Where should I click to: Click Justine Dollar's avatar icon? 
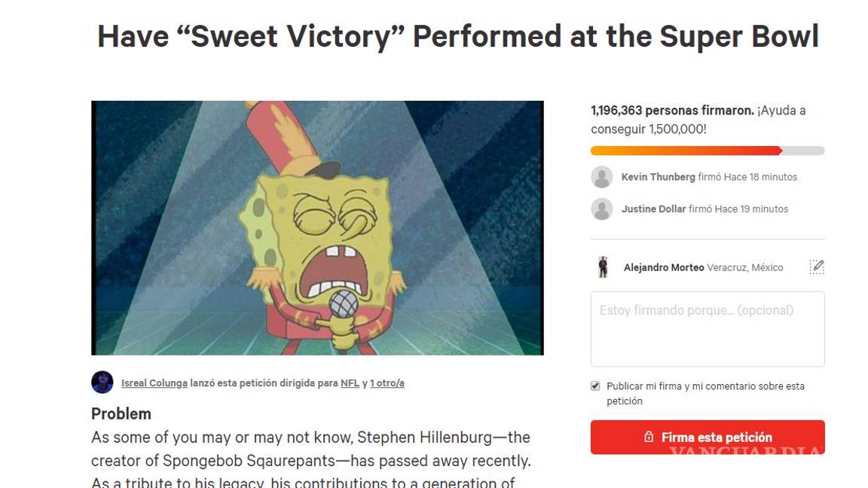click(x=602, y=209)
